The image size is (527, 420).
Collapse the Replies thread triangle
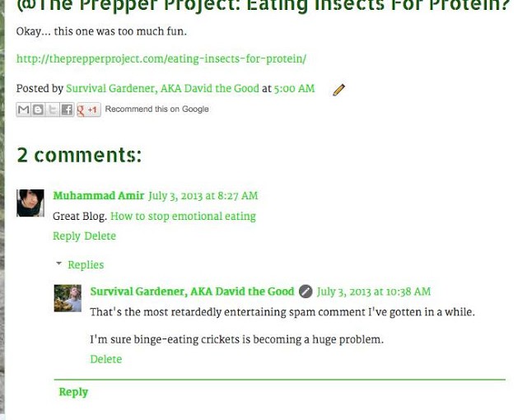(59, 264)
